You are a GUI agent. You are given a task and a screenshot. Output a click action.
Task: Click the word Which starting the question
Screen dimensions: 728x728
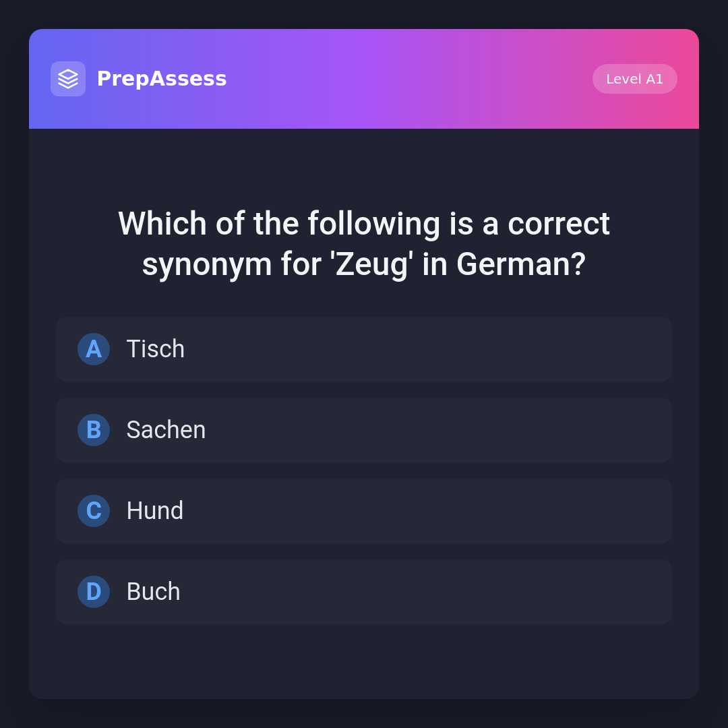162,224
